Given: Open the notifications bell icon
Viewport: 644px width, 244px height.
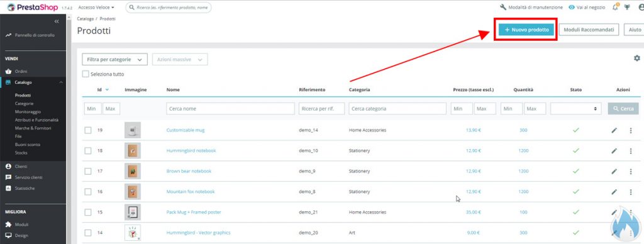Looking at the screenshot, I should [x=615, y=7].
